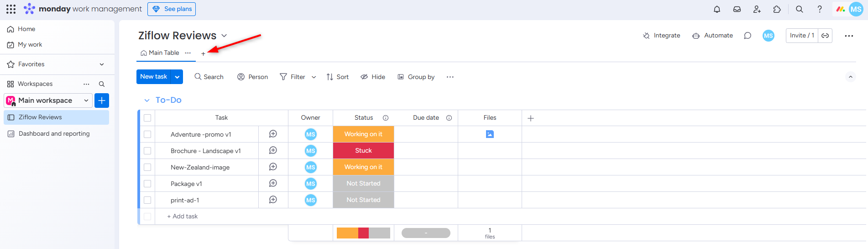The image size is (868, 249).
Task: Click New task button
Action: pos(154,77)
